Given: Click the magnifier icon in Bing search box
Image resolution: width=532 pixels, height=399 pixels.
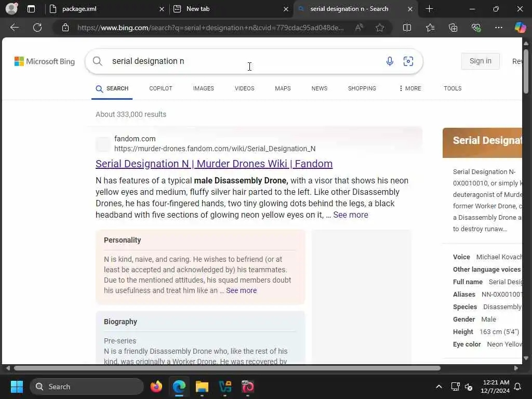Looking at the screenshot, I should click(97, 61).
